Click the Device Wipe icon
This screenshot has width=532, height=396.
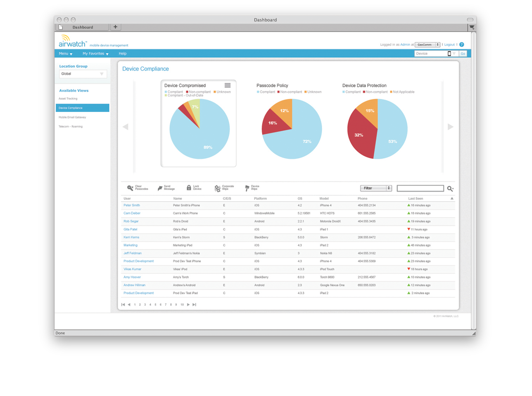pos(247,188)
